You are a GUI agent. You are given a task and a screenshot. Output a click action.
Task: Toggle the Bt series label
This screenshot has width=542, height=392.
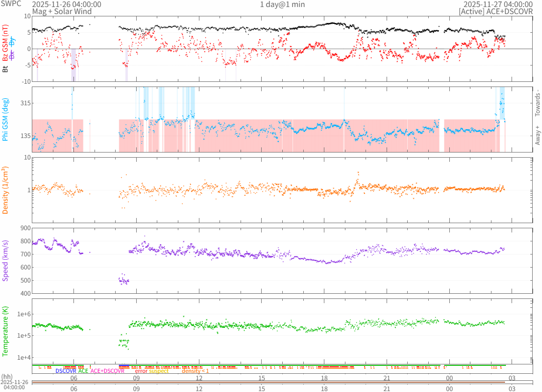click(x=6, y=69)
